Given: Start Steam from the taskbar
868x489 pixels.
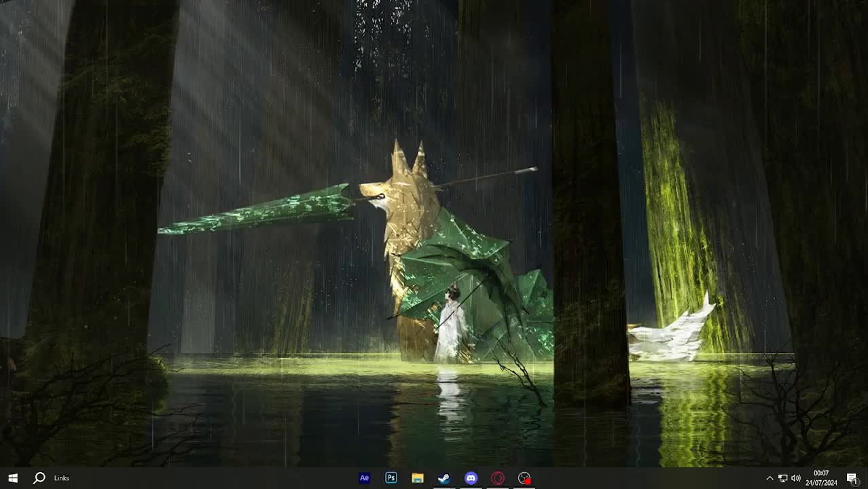Looking at the screenshot, I should tap(444, 477).
